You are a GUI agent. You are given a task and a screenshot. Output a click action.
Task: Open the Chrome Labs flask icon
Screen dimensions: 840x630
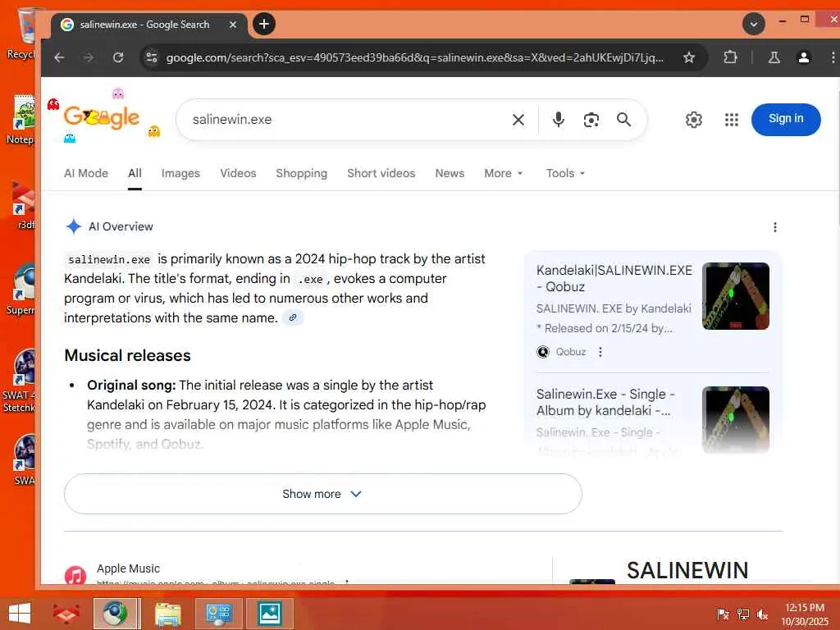(774, 57)
